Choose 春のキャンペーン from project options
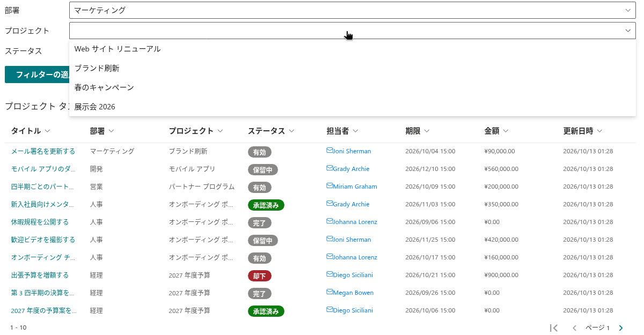 pos(353,87)
